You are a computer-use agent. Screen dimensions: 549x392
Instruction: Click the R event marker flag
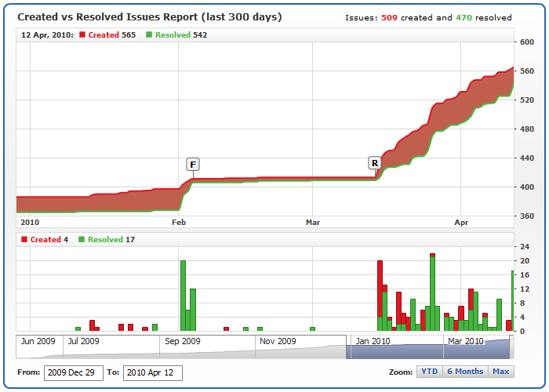pyautogui.click(x=375, y=163)
